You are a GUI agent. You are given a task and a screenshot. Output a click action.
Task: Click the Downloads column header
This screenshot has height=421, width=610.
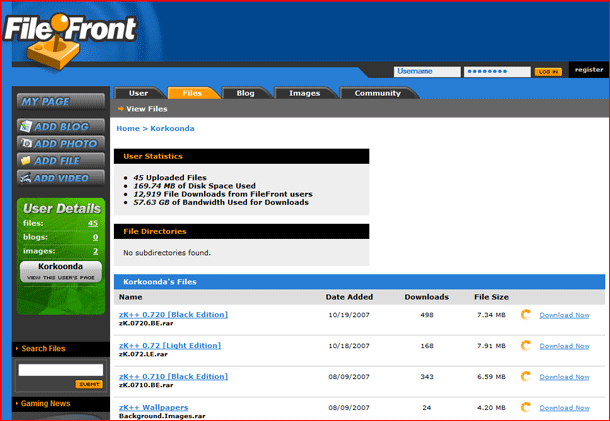(426, 297)
